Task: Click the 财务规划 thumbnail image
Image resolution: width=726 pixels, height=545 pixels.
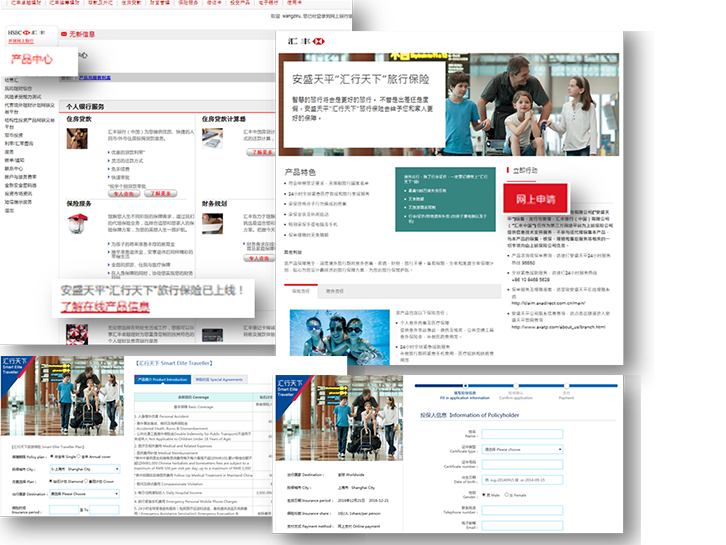Action: [x=213, y=224]
